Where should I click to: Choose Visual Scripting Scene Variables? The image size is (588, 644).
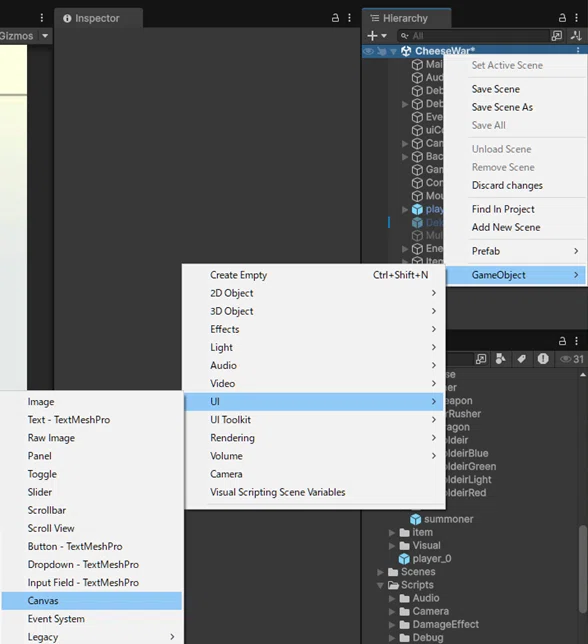coord(314,492)
